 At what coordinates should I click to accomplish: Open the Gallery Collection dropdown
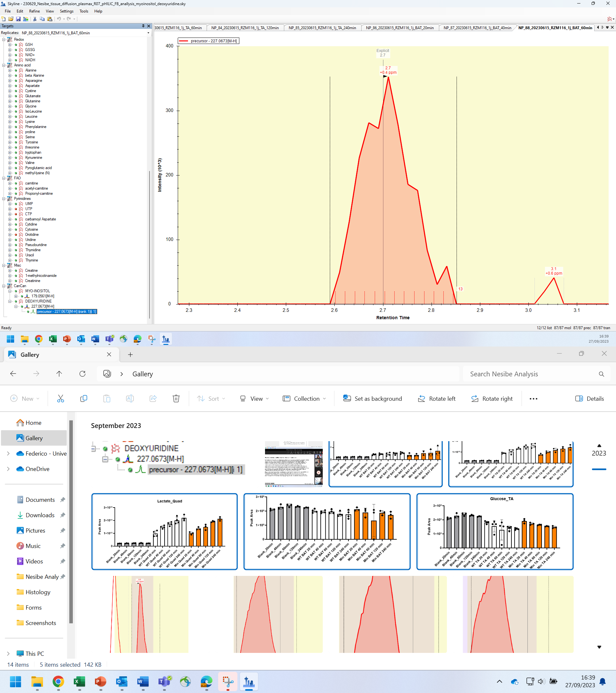[304, 399]
